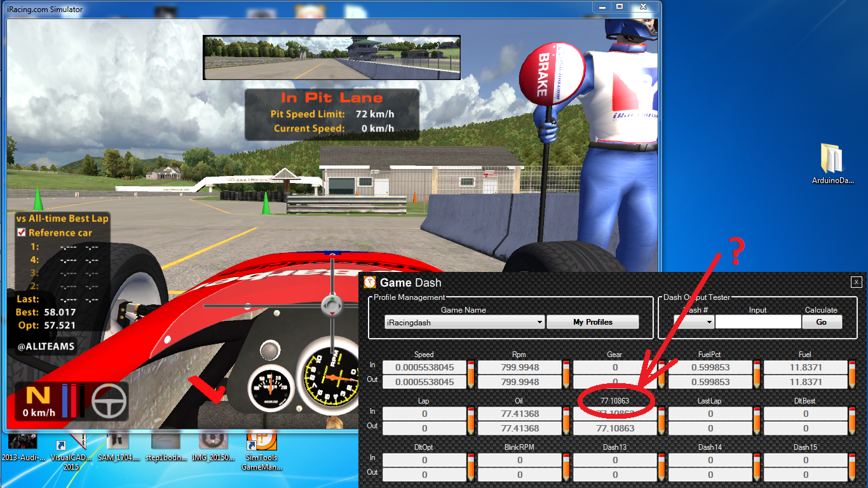Viewport: 868px width, 488px height.
Task: Click the pencil edit icon for Dash14
Action: [x=757, y=467]
